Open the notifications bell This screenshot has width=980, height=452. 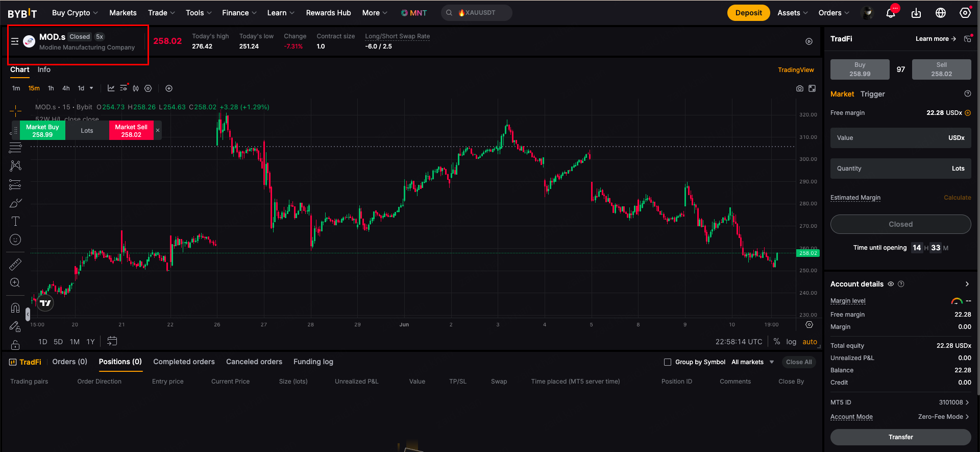click(x=891, y=13)
